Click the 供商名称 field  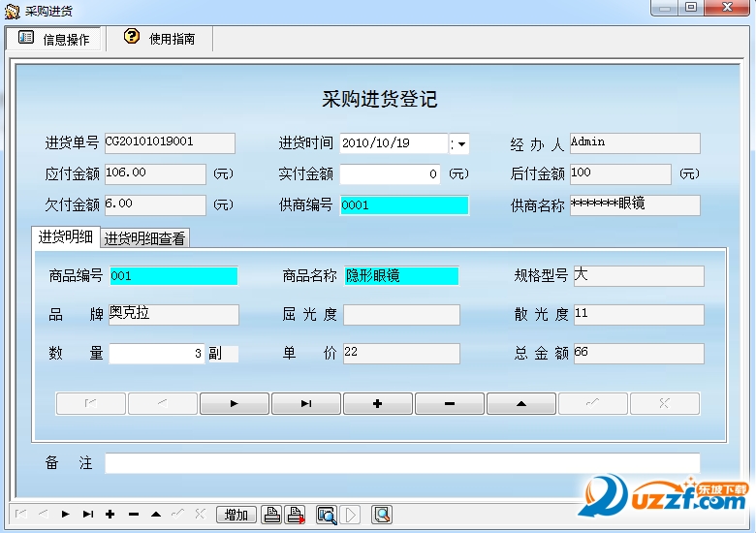[x=635, y=204]
